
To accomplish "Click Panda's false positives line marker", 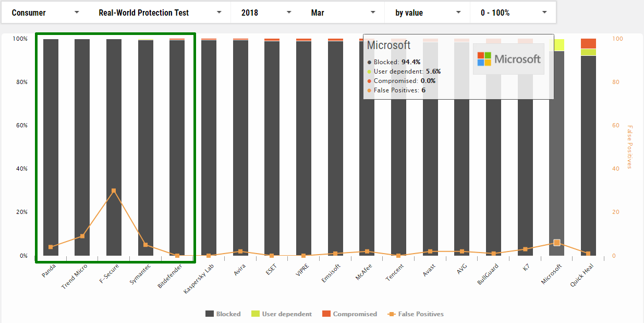I will coord(51,247).
